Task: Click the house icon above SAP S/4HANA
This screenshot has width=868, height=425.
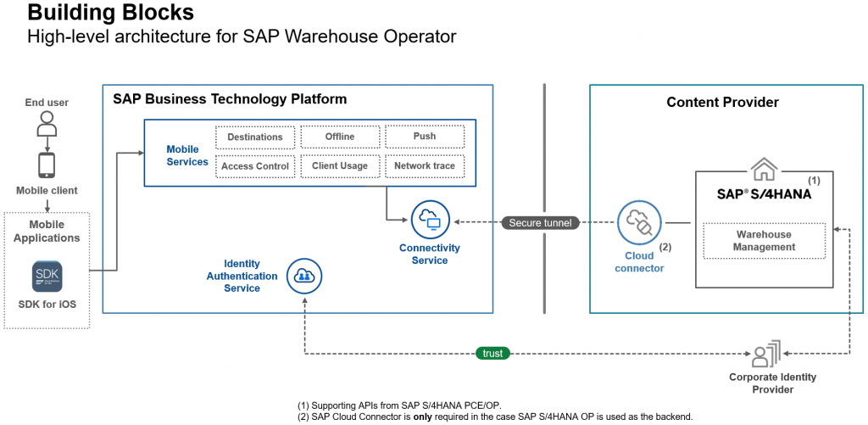Action: click(x=763, y=169)
